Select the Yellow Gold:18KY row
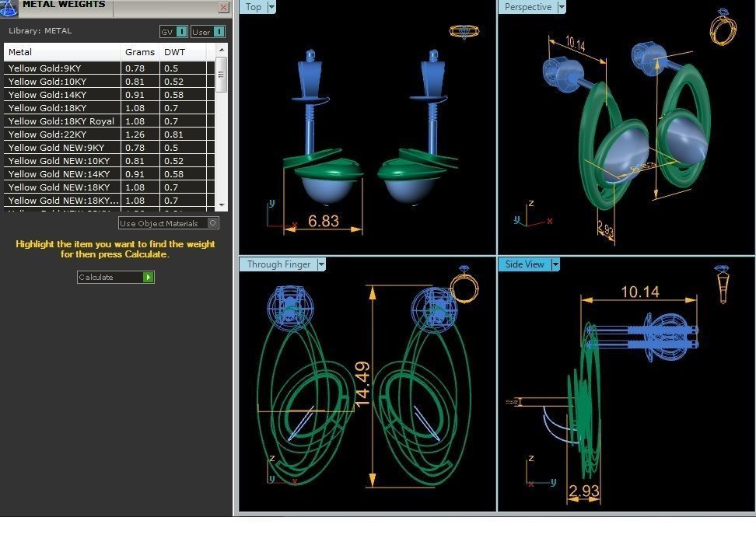 pos(110,108)
